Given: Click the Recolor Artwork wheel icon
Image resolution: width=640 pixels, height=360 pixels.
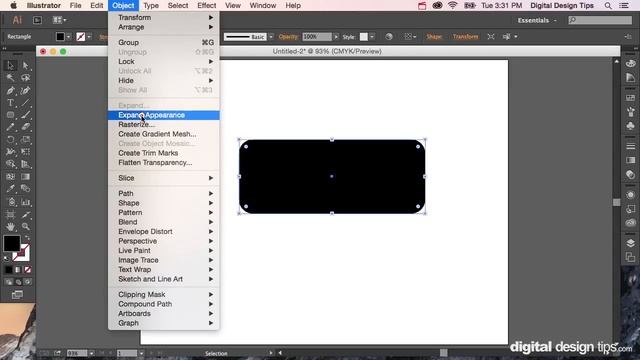Looking at the screenshot, I should (389, 37).
